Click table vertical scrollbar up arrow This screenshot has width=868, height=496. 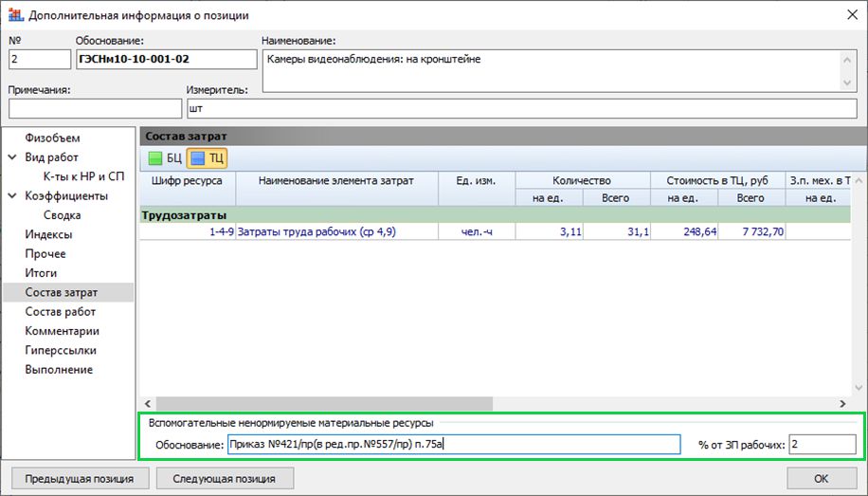859,181
